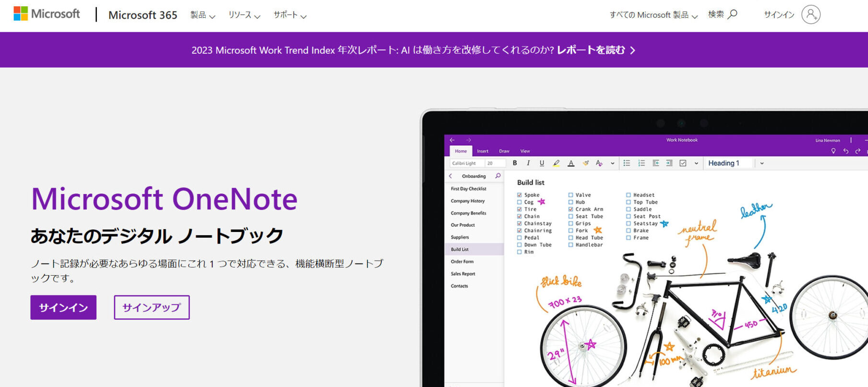
Task: Expand the paragraph options arrow after tag icon
Action: click(x=696, y=163)
